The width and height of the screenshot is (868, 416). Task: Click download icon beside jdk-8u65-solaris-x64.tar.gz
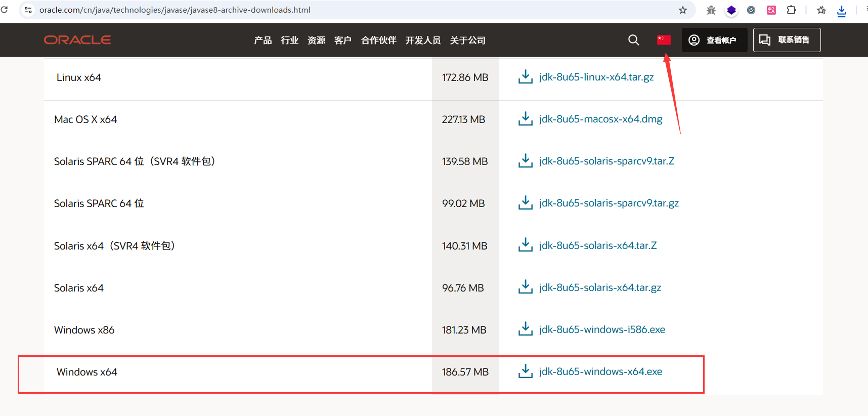(x=526, y=287)
